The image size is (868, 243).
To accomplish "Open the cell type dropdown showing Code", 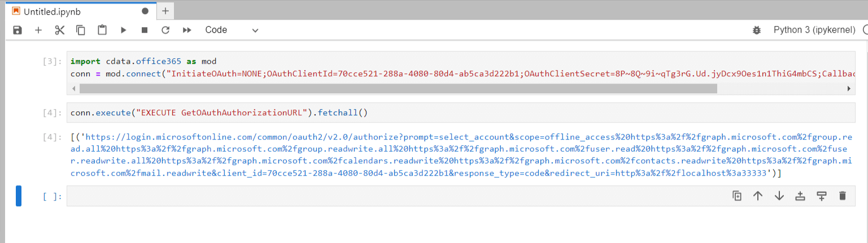I will [x=232, y=30].
